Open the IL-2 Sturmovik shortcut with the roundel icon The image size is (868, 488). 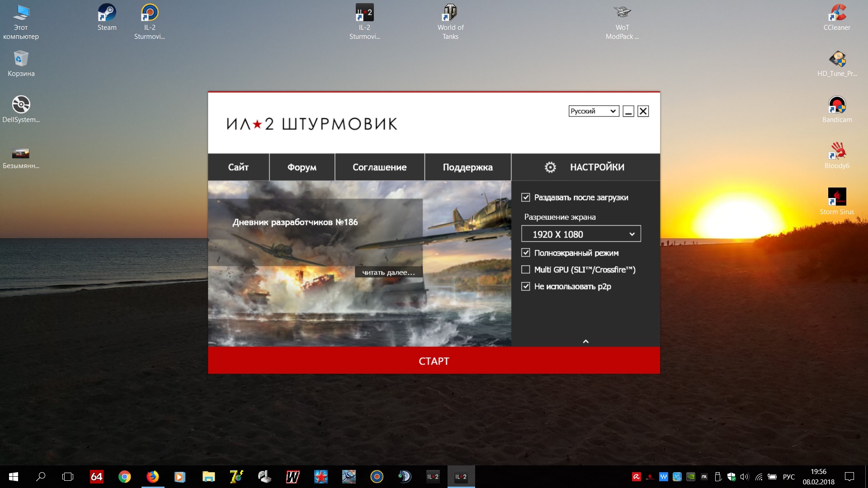coord(150,21)
